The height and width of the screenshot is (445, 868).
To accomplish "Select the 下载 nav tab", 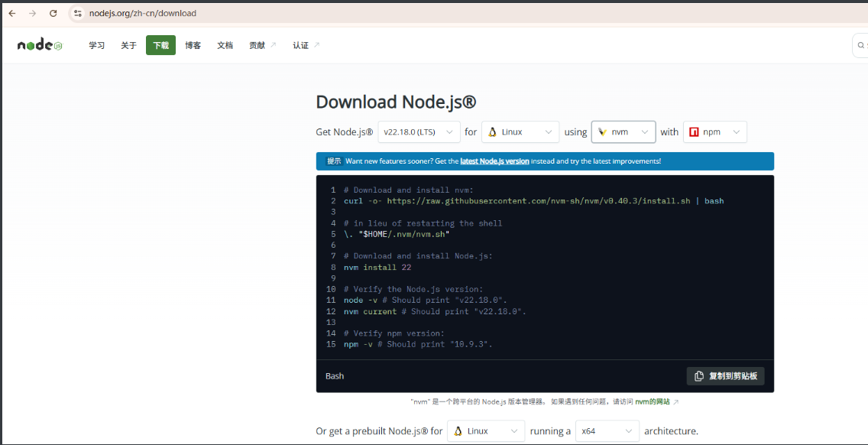I will [160, 45].
